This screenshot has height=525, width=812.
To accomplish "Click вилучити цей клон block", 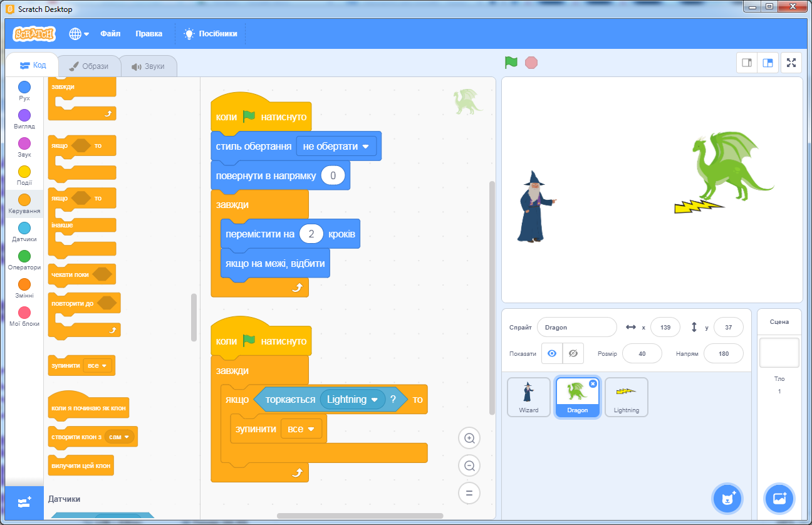I will [81, 465].
